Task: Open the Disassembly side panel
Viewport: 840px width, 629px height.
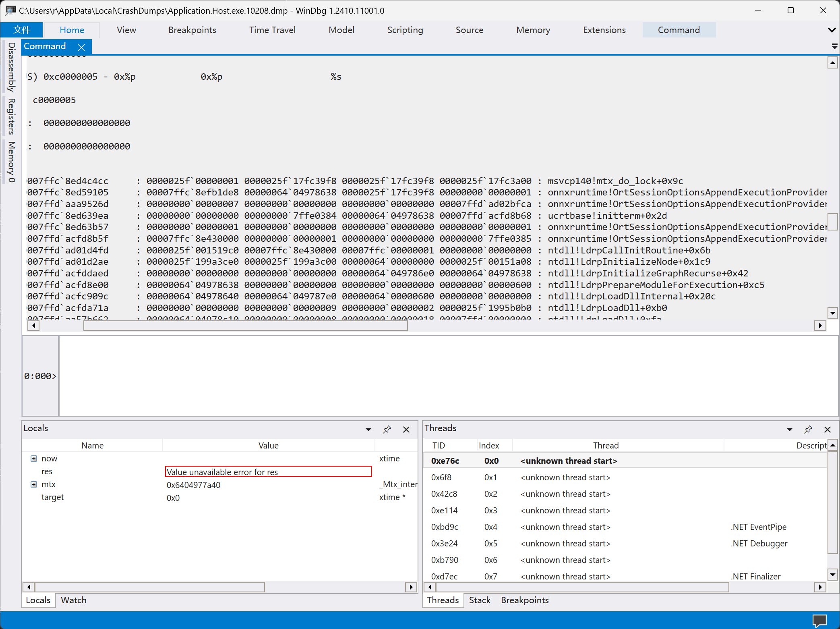Action: (x=12, y=66)
